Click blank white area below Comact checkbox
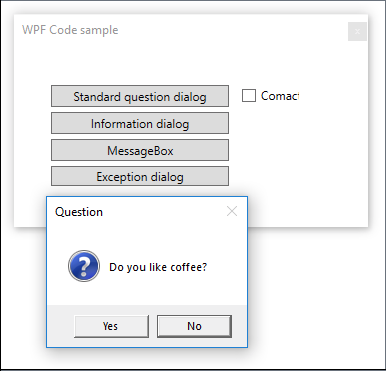The image size is (386, 371). 300,150
